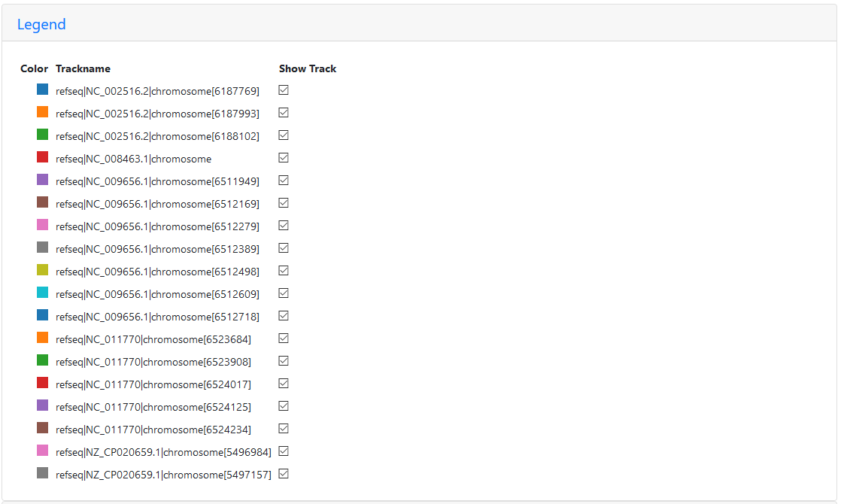Select the text refseq|NC_011770|chromosome[6524125]

(153, 407)
